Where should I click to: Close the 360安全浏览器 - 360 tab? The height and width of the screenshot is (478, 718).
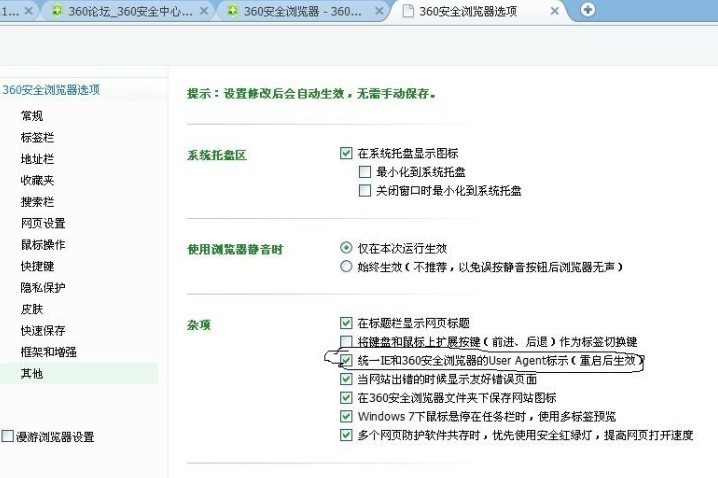click(x=379, y=11)
